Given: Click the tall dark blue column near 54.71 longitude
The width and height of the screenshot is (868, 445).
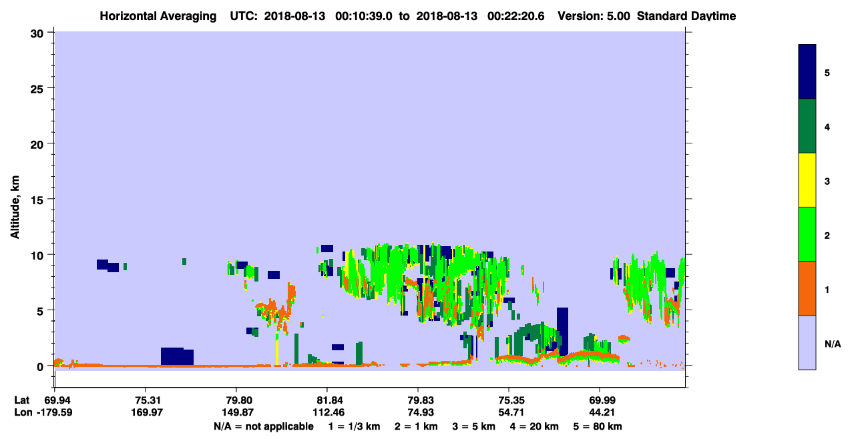Looking at the screenshot, I should click(x=562, y=331).
